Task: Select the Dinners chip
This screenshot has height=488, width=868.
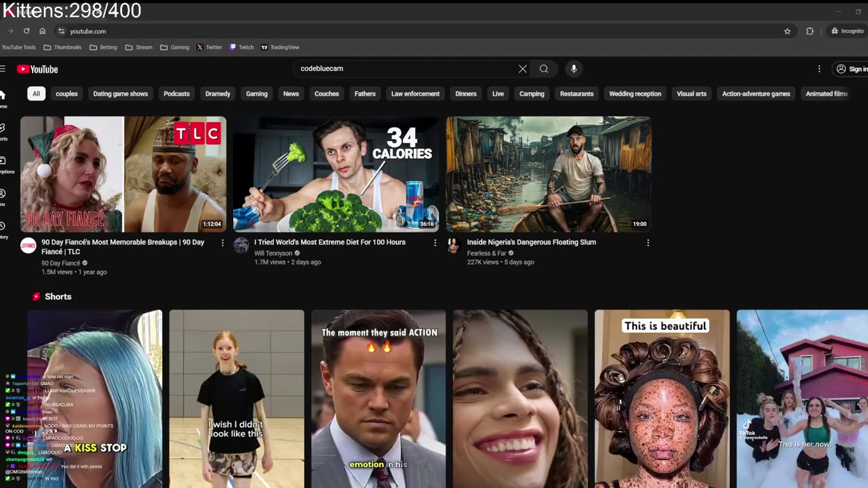Action: click(x=466, y=94)
